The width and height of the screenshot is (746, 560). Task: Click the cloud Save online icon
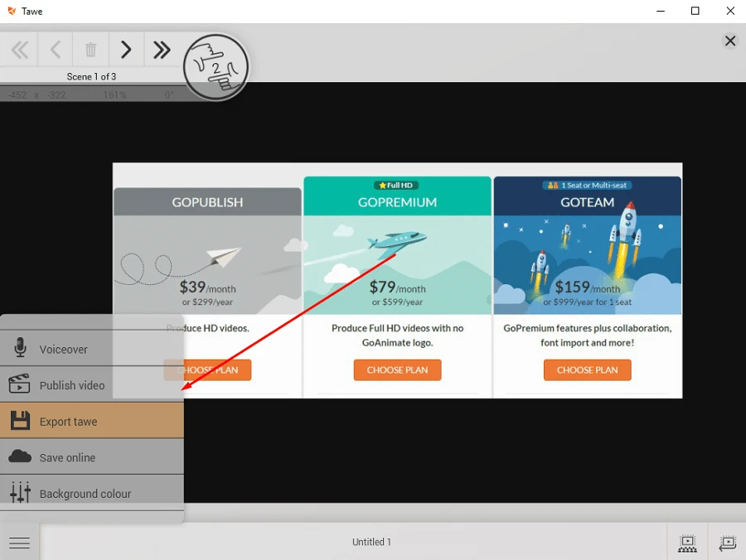point(20,456)
